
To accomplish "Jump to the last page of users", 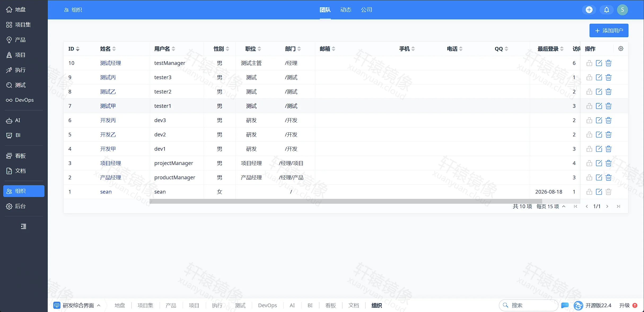I will (618, 206).
